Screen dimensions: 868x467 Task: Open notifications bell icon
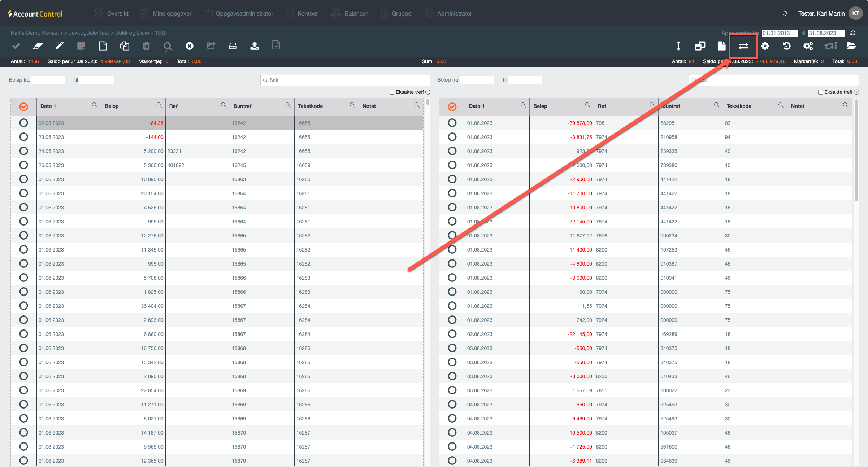(785, 13)
